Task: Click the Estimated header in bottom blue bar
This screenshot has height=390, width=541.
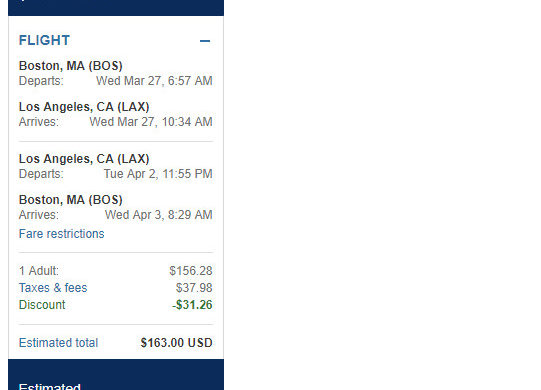Action: [x=50, y=386]
